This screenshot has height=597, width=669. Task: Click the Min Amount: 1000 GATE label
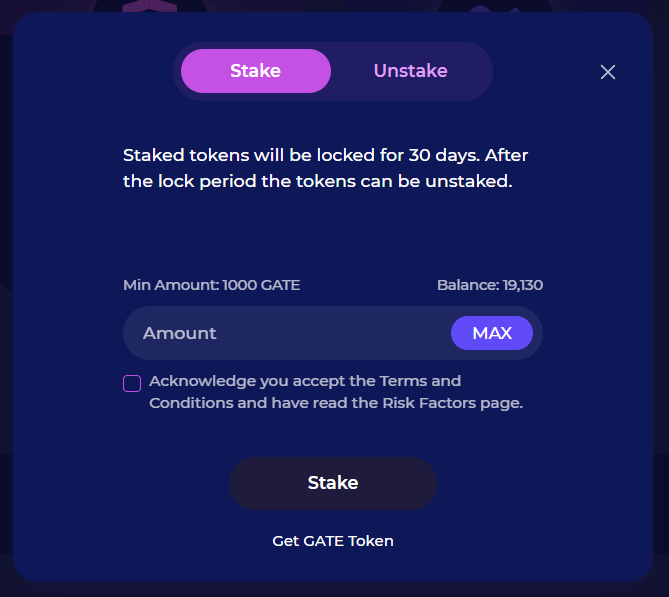coord(211,285)
